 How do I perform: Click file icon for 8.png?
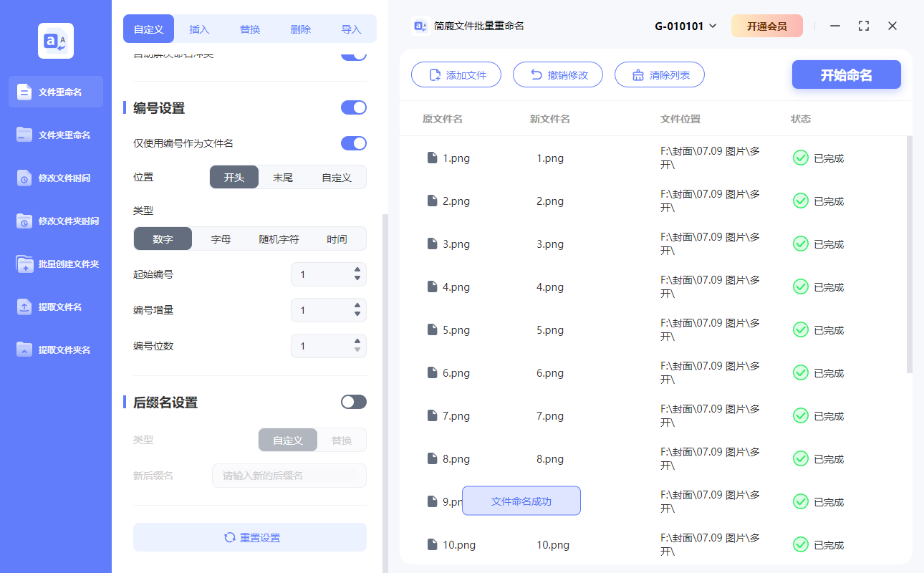(432, 458)
